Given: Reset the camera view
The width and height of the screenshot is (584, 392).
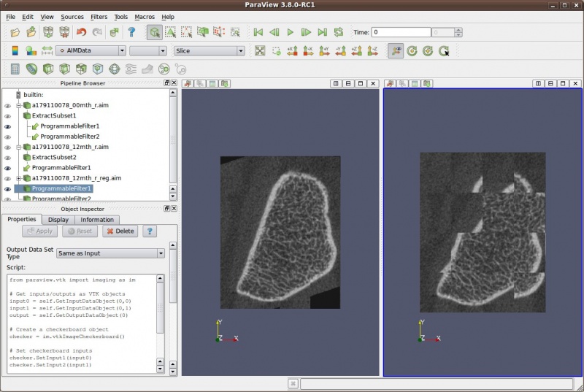Looking at the screenshot, I should coord(260,50).
